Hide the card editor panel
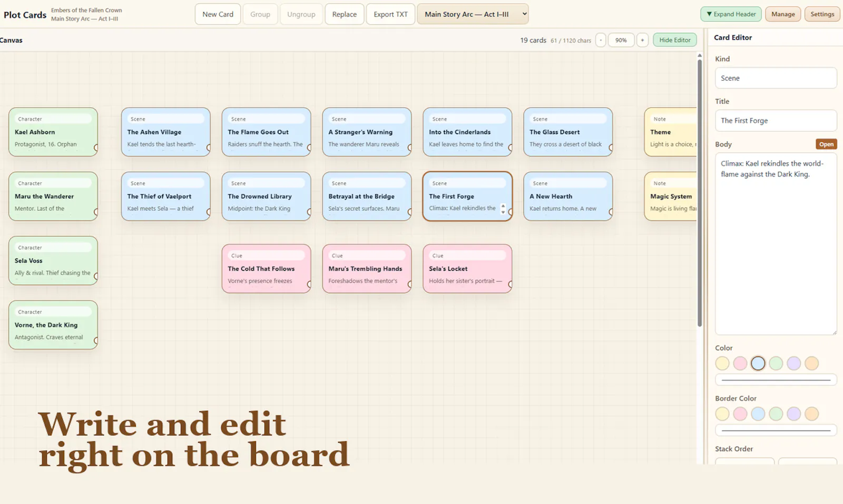The image size is (843, 504). click(674, 40)
